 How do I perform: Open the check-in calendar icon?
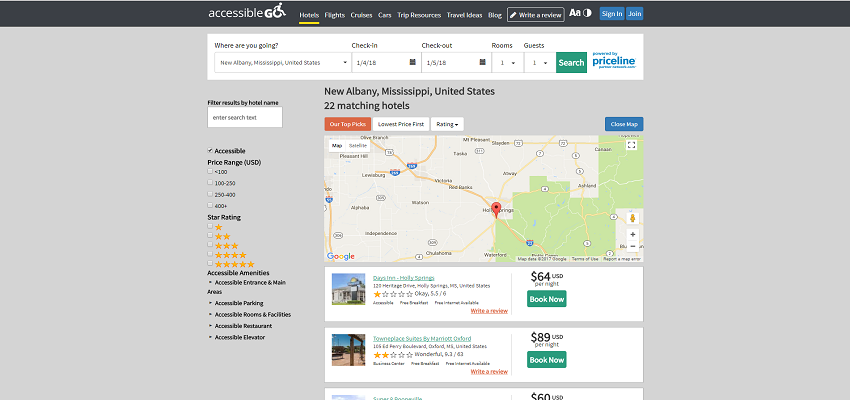coord(413,62)
